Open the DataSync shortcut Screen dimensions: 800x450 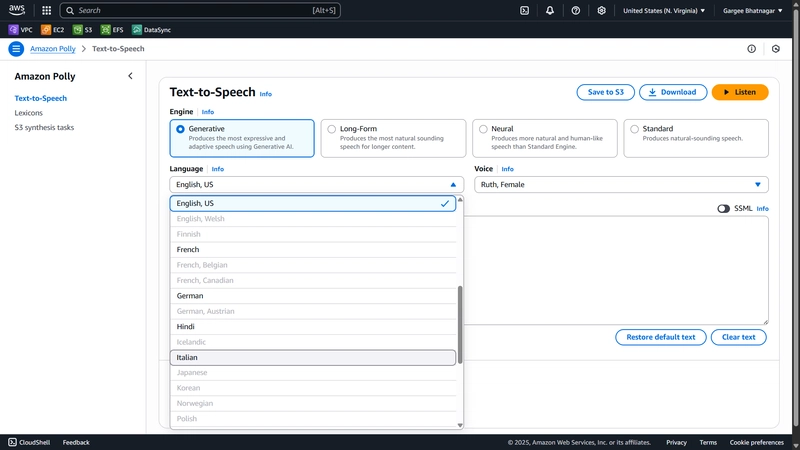pos(152,30)
